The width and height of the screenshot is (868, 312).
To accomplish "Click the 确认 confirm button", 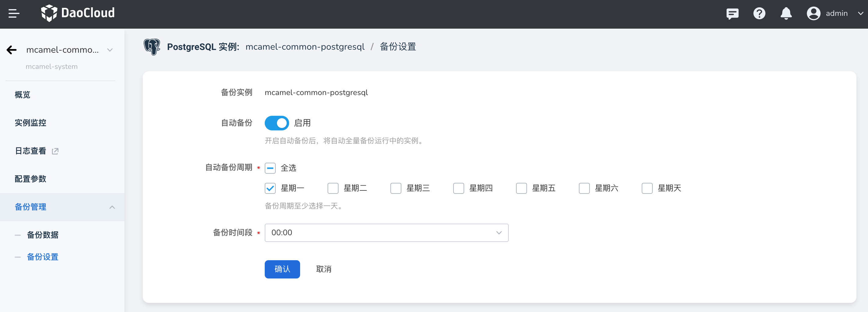I will click(x=282, y=269).
